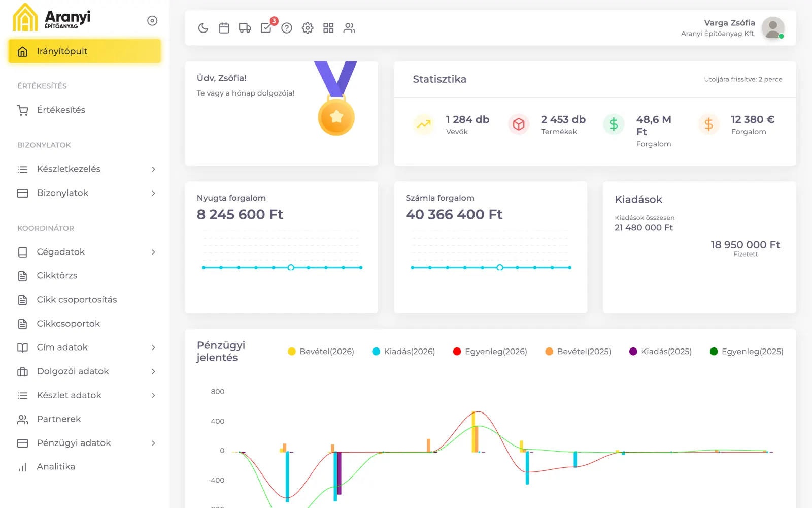Expand the Pénzügyi adatok submenu chevron
812x508 pixels.
coord(153,443)
